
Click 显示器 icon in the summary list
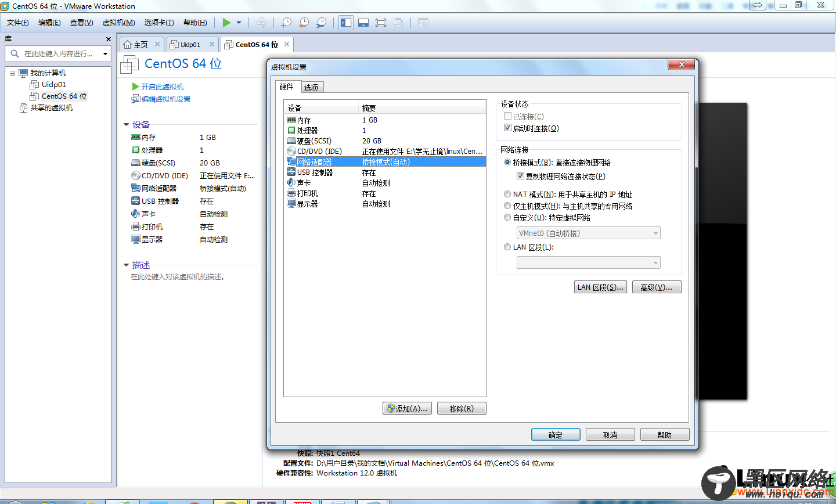coord(136,240)
